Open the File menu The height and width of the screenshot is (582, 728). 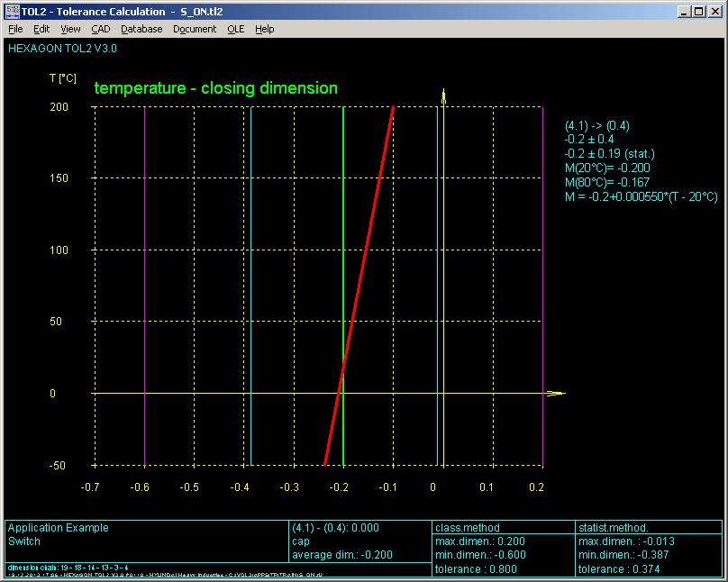[x=15, y=29]
